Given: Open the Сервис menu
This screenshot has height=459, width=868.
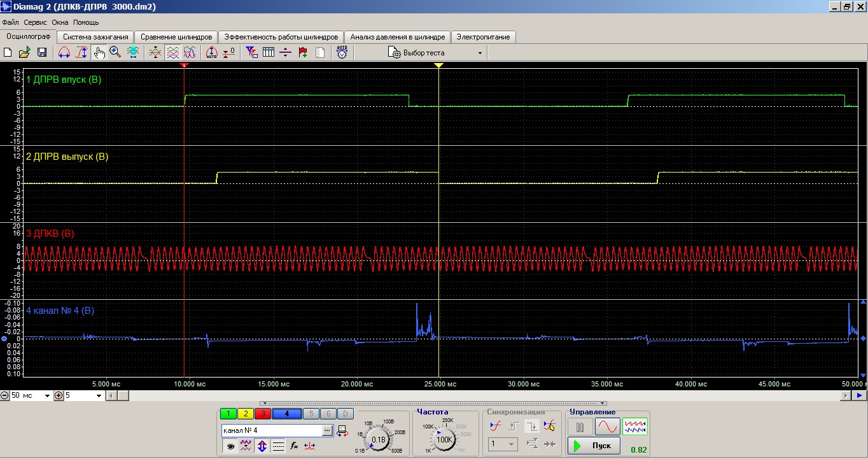Looking at the screenshot, I should pos(36,22).
